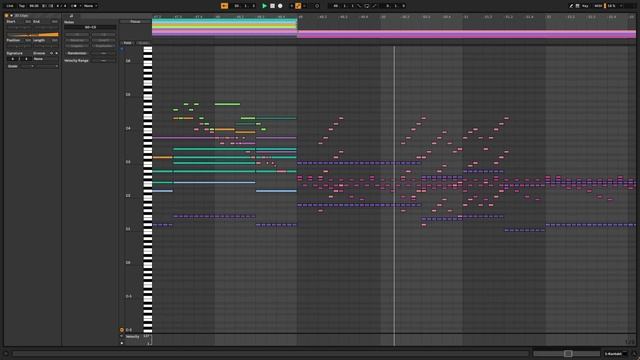This screenshot has height=360, width=640.
Task: Click the loop Length Set button
Action: tap(54, 40)
